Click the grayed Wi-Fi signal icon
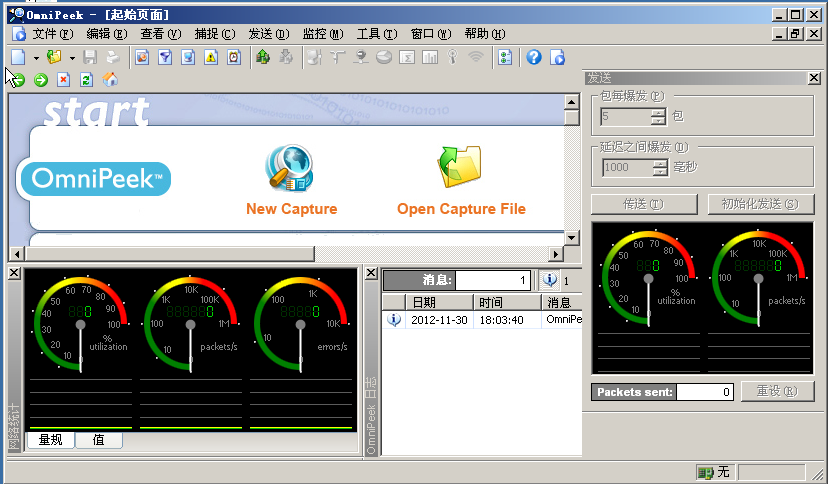The width and height of the screenshot is (828, 484). click(476, 57)
